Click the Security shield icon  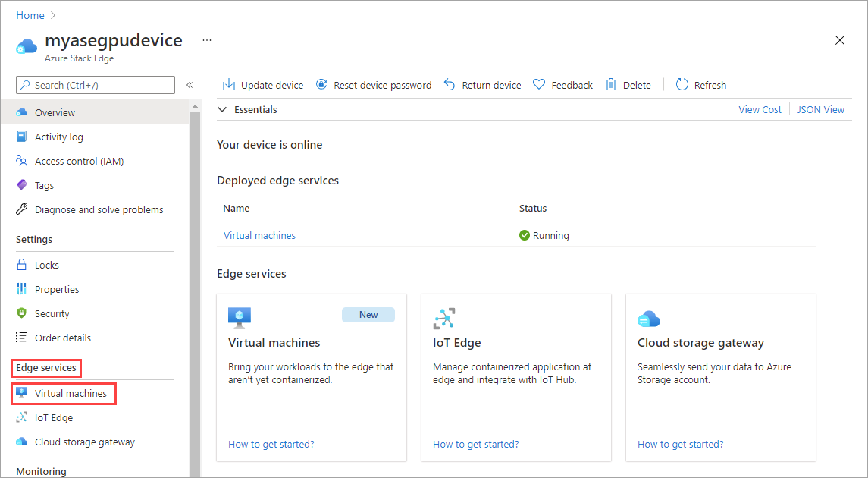[21, 313]
